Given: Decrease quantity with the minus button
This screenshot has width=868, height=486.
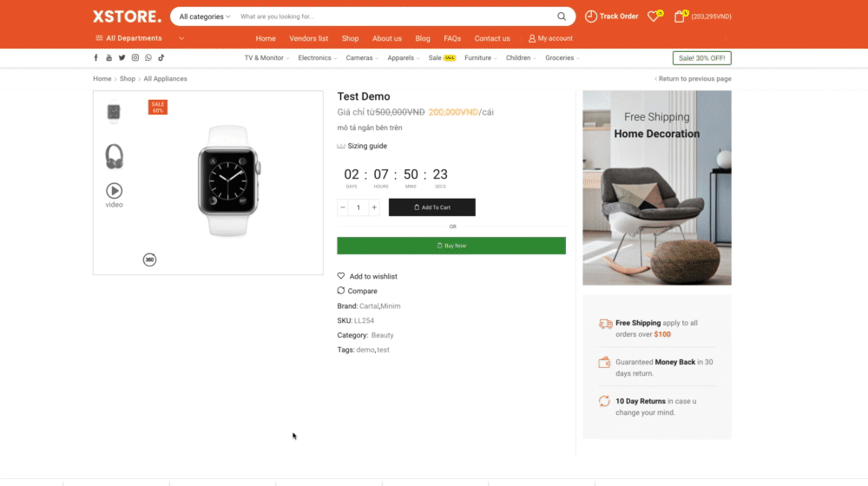Looking at the screenshot, I should coord(343,207).
